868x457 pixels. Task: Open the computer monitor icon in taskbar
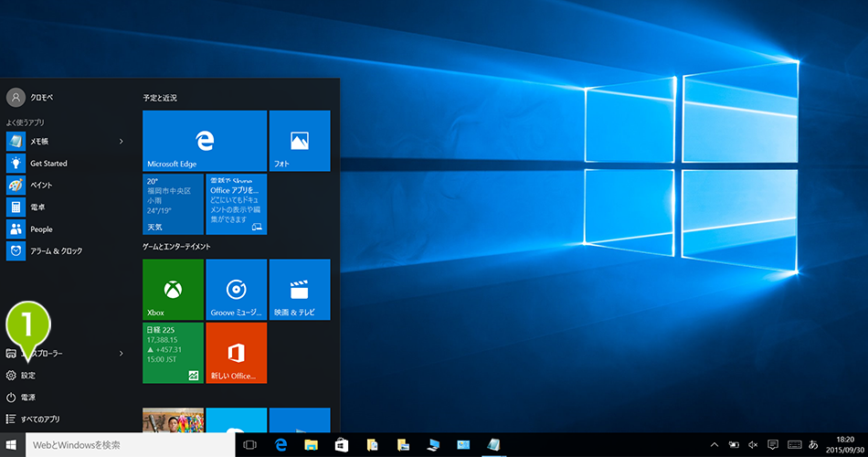[433, 445]
